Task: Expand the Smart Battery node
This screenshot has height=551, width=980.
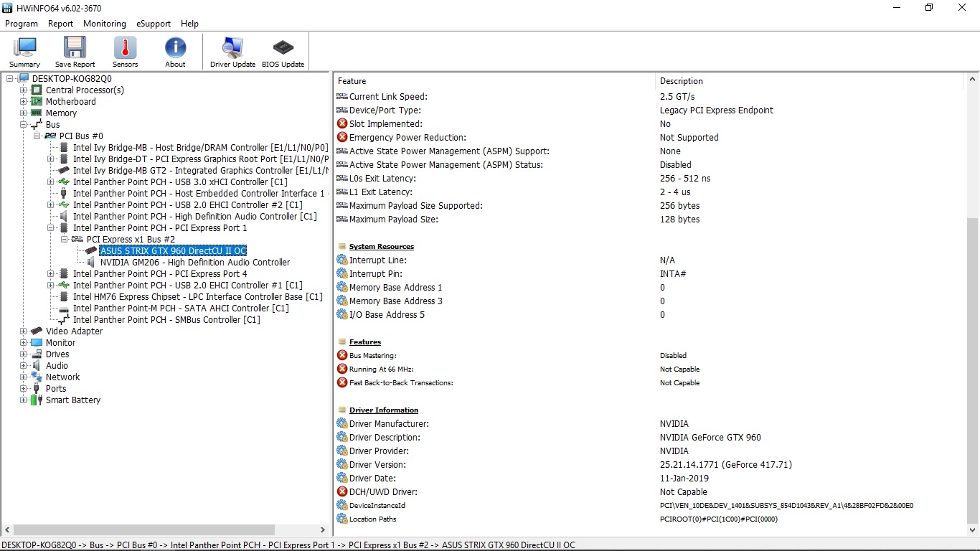Action: coord(24,400)
